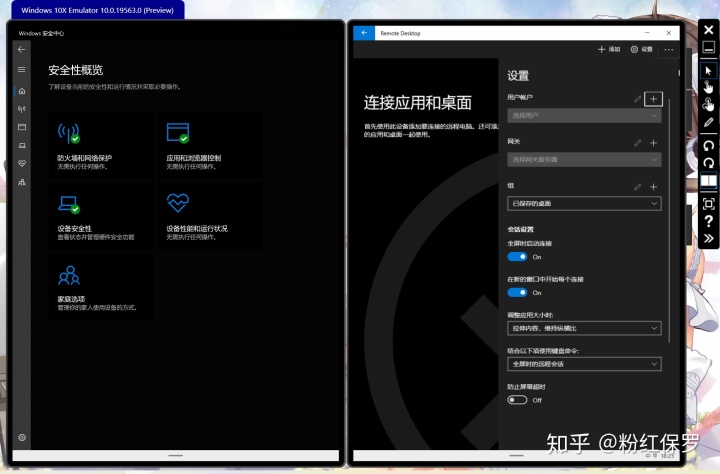Open app and browser control sidebar icon

(22, 127)
